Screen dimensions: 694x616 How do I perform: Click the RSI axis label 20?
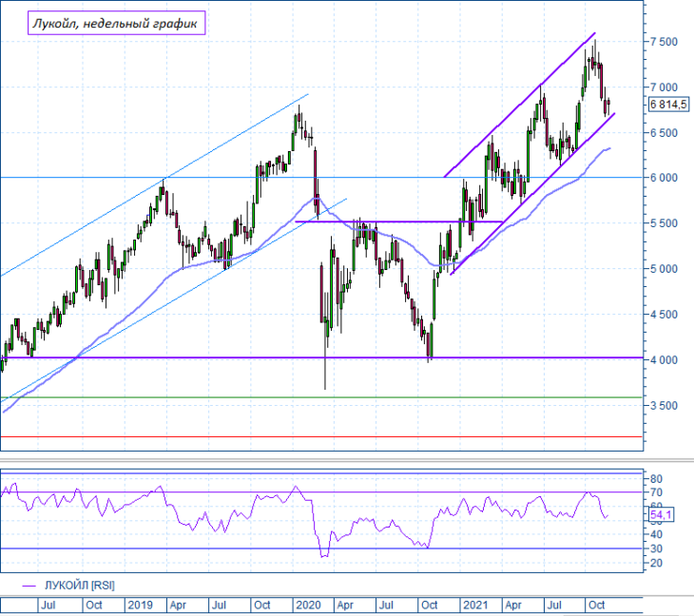click(656, 564)
